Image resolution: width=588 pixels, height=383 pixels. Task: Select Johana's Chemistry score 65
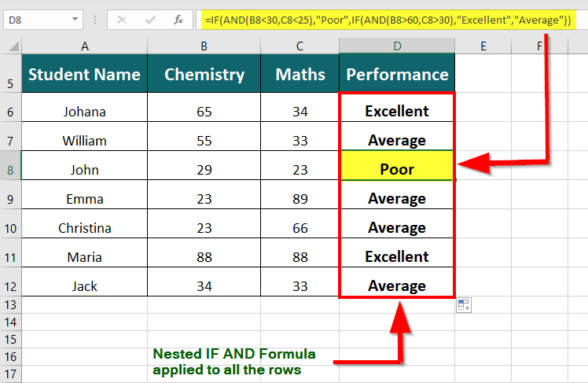(204, 107)
